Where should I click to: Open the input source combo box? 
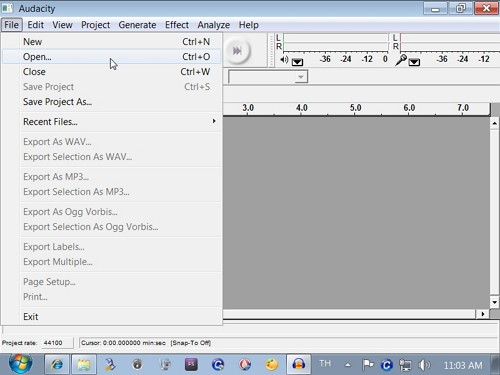coord(268,77)
